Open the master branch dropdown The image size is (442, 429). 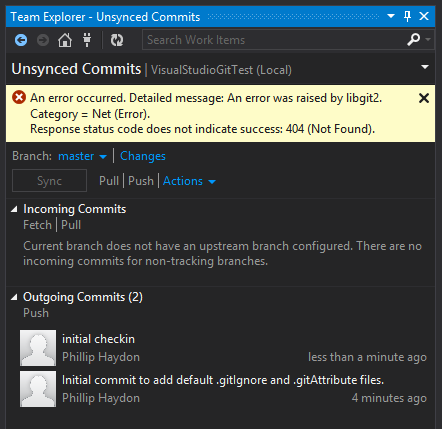coord(83,156)
